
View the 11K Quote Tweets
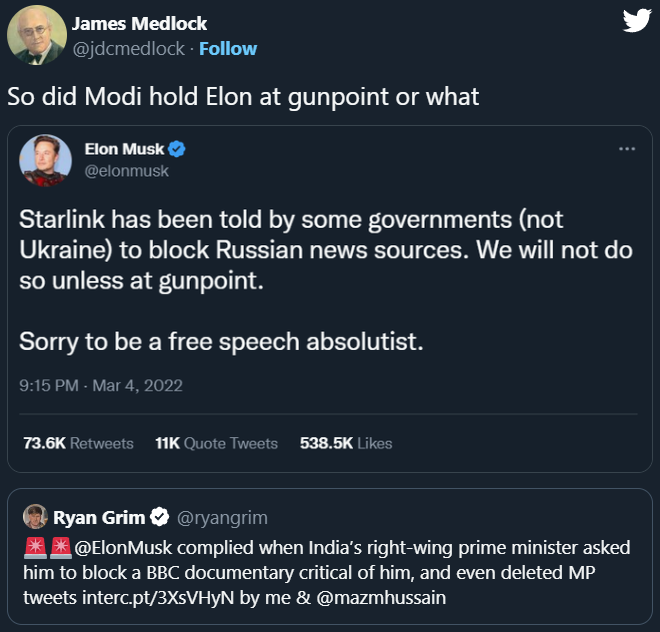(216, 443)
